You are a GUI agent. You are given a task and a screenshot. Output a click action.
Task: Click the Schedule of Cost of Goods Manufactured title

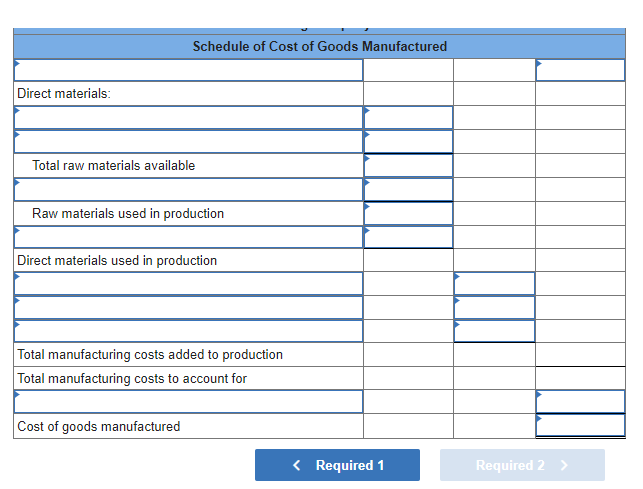click(320, 46)
